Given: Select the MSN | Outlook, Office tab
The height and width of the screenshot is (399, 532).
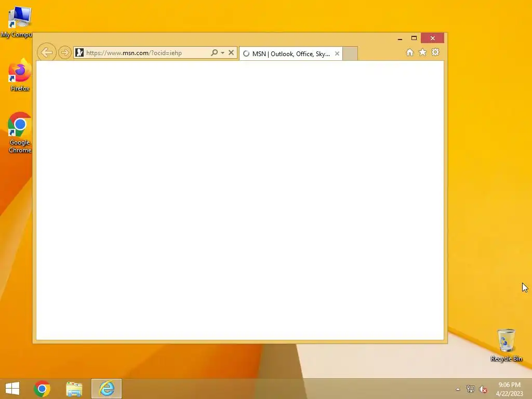Looking at the screenshot, I should coord(291,54).
